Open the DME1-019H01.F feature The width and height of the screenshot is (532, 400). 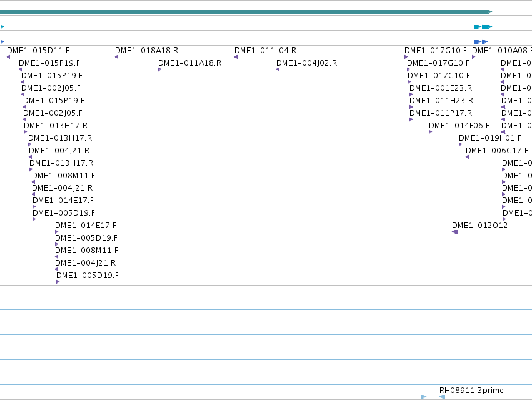pyautogui.click(x=490, y=138)
